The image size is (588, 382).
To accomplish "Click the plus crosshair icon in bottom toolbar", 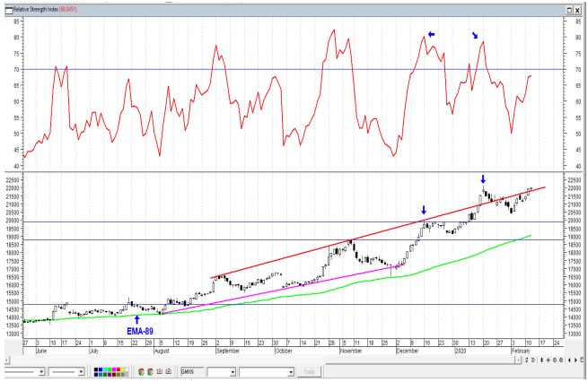I will click(549, 360).
